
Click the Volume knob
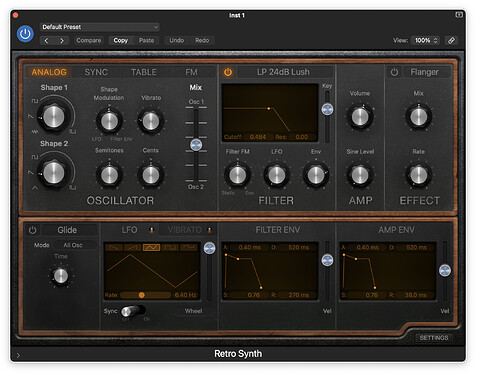[360, 117]
